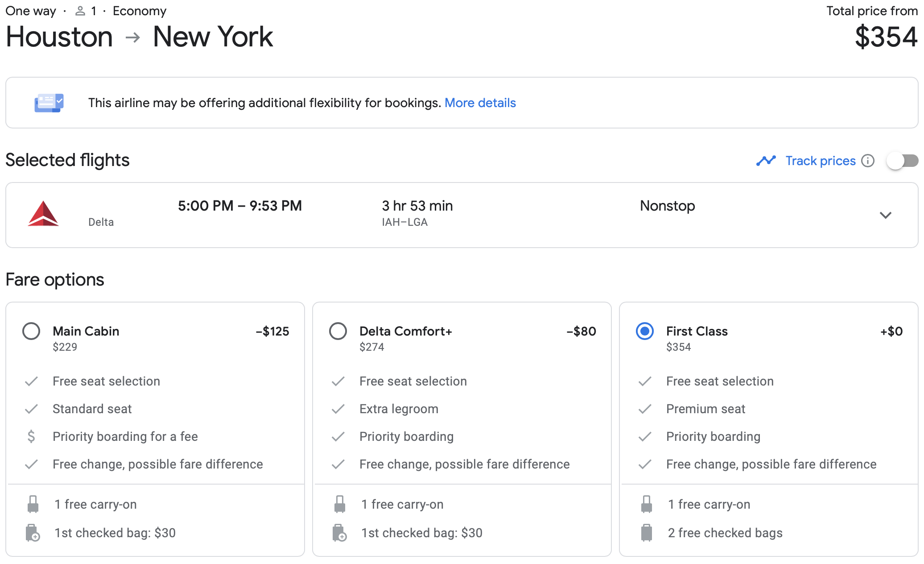Open the Track prices info tooltip
The image size is (924, 564).
[x=867, y=161]
